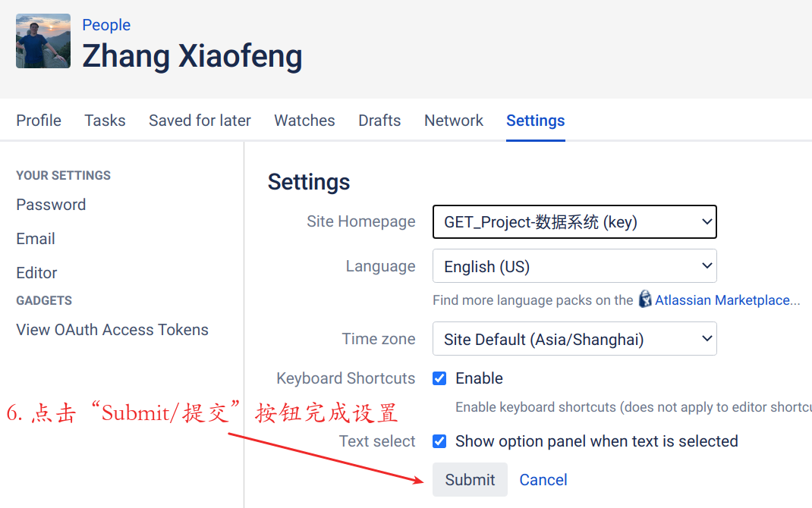Click Zhang Xiaofeng's profile avatar

(43, 41)
